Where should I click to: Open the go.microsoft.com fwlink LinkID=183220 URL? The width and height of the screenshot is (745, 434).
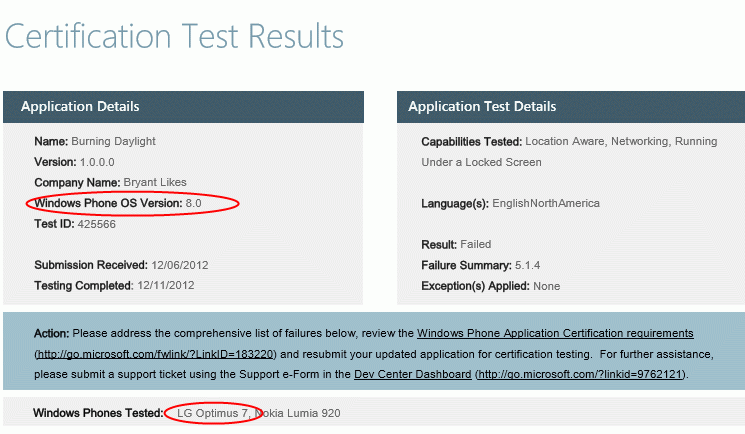click(x=155, y=354)
